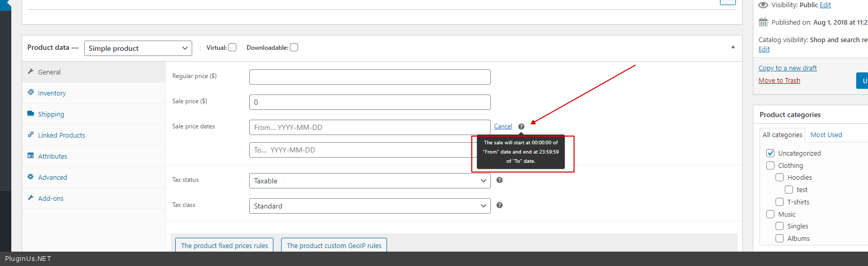Open the Shipping product data tab

[x=94, y=114]
